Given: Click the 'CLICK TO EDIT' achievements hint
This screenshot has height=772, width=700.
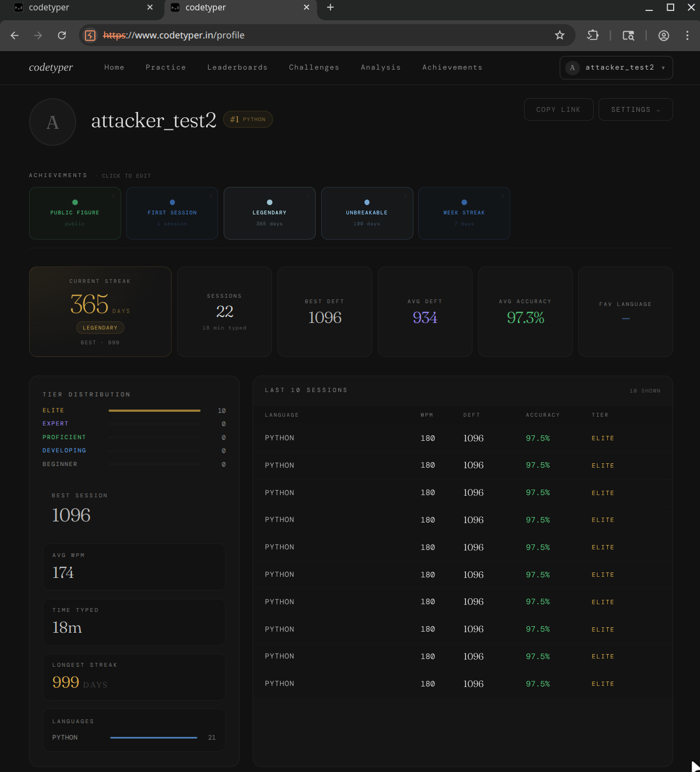Looking at the screenshot, I should tap(126, 176).
